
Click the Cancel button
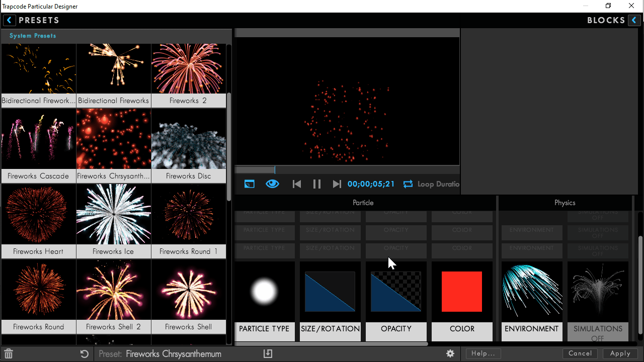pyautogui.click(x=580, y=353)
